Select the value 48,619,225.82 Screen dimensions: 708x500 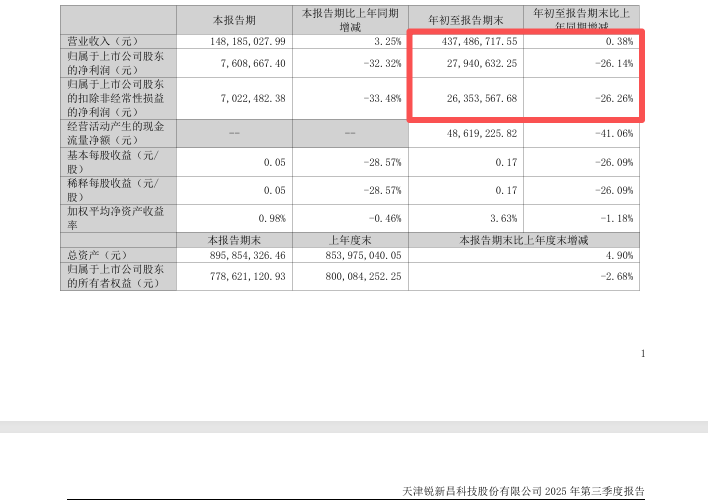pos(482,133)
